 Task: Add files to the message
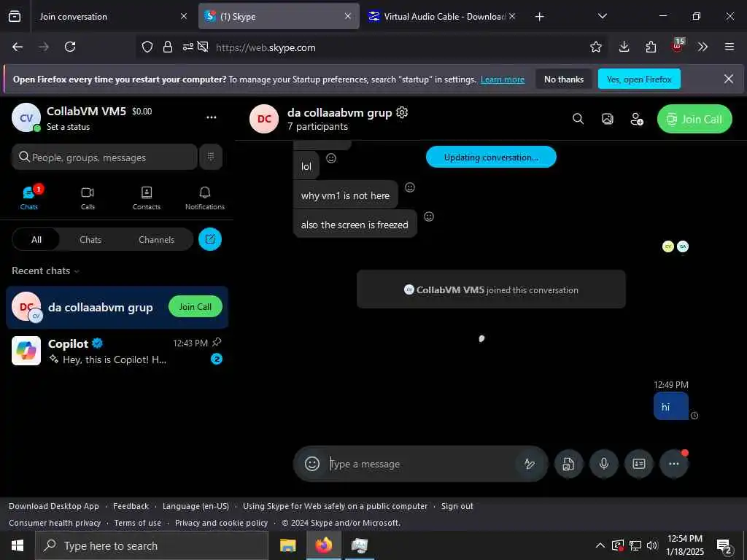point(568,463)
